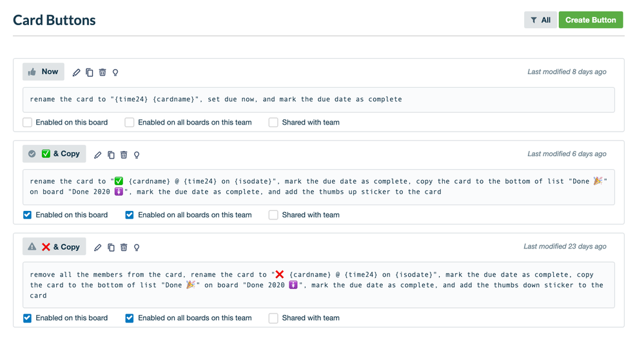
Task: Click the red X & Copy card button
Action: (54, 246)
